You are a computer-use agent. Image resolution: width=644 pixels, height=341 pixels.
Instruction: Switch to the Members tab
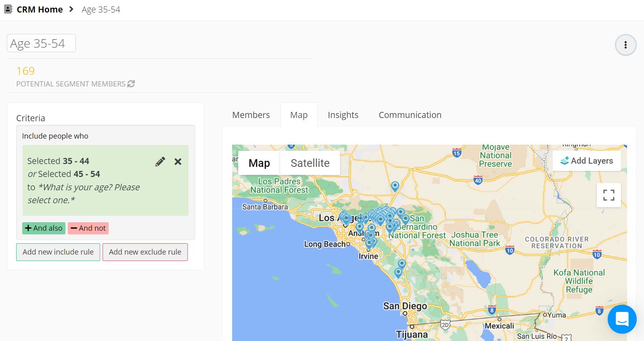pyautogui.click(x=251, y=115)
